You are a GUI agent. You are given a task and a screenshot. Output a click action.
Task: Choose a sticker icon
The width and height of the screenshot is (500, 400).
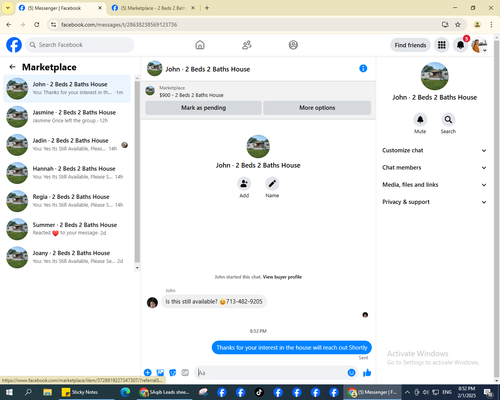coord(173,373)
